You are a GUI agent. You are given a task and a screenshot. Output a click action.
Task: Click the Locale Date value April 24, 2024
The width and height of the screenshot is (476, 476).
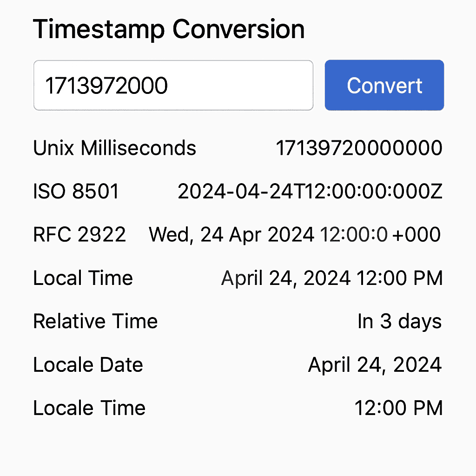374,364
